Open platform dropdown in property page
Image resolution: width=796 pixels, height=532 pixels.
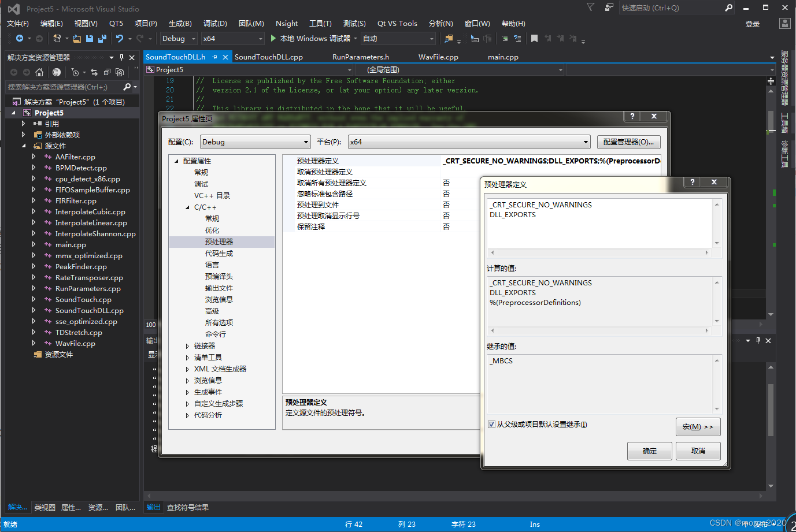[469, 142]
